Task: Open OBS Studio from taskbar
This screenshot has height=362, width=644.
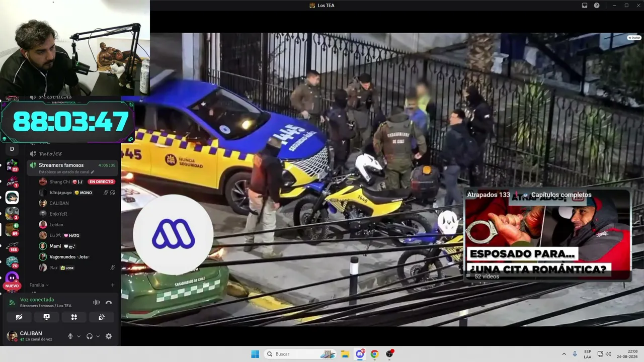Action: tap(389, 354)
